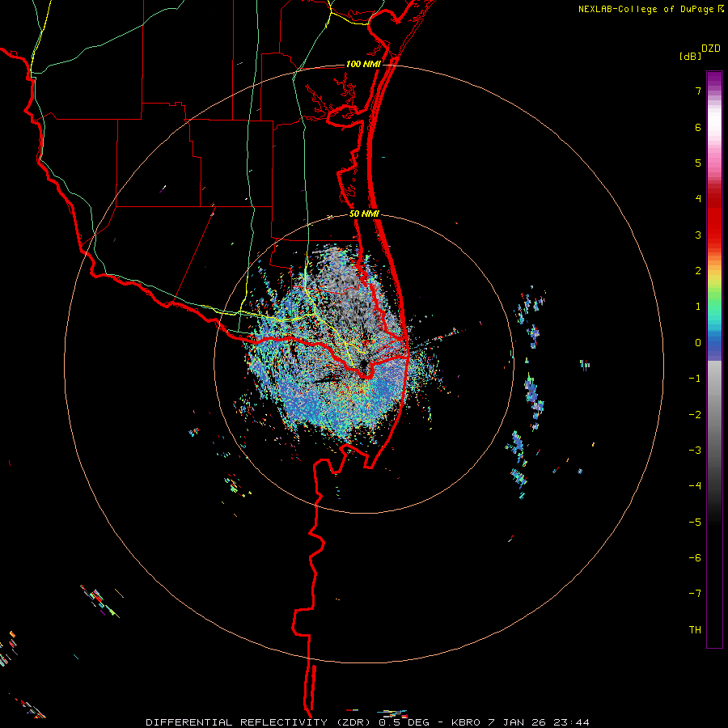Image resolution: width=728 pixels, height=728 pixels.
Task: Click the 3 value on the color scale
Action: tap(698, 235)
